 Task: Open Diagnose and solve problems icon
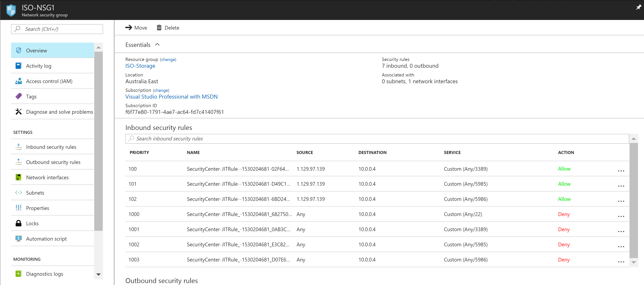click(19, 112)
